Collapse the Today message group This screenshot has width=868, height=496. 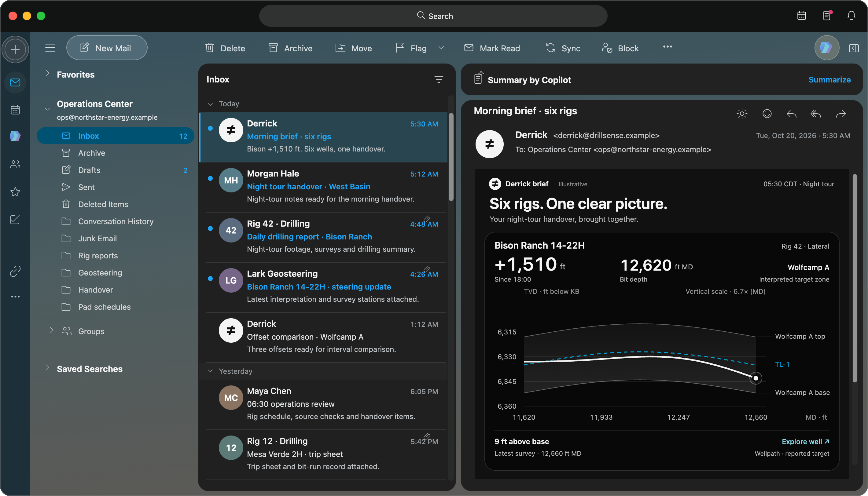210,104
